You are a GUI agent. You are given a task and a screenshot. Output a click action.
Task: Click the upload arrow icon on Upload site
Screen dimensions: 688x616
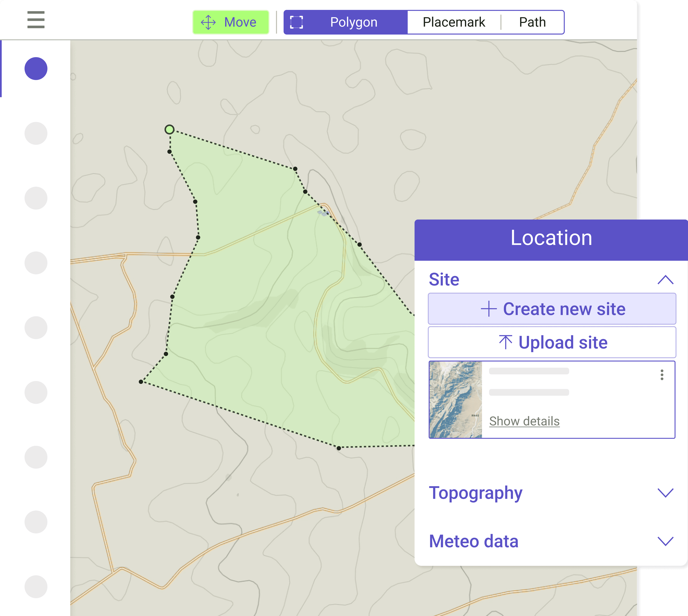tap(506, 342)
